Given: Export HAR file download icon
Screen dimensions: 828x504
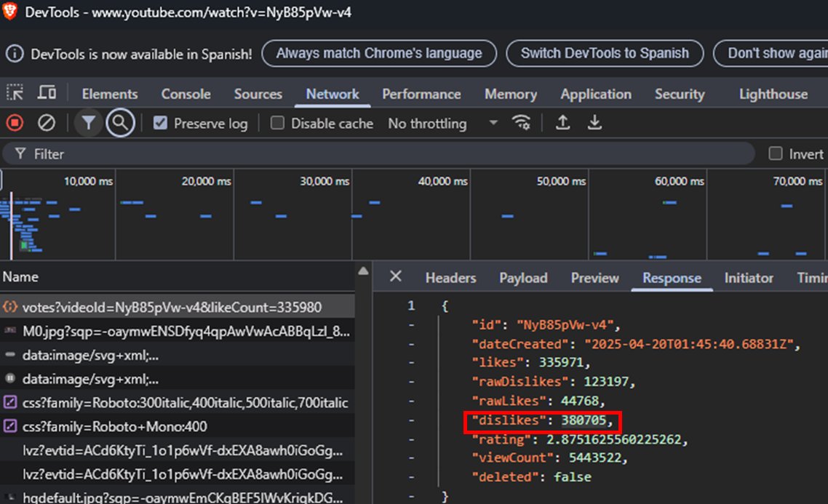Looking at the screenshot, I should point(594,122).
